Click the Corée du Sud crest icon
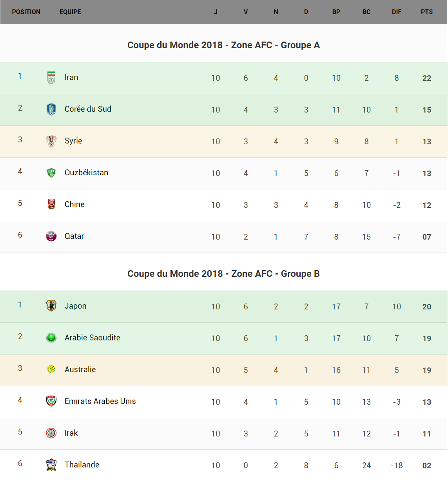This screenshot has width=448, height=480. point(51,109)
